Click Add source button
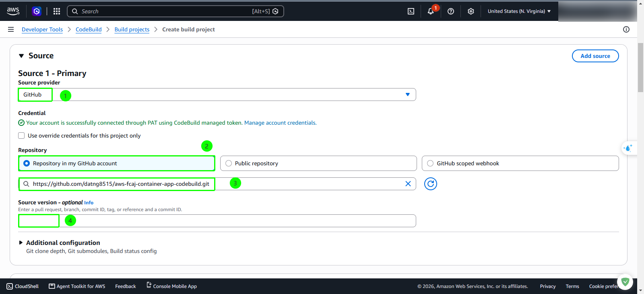The width and height of the screenshot is (644, 294). [x=595, y=56]
